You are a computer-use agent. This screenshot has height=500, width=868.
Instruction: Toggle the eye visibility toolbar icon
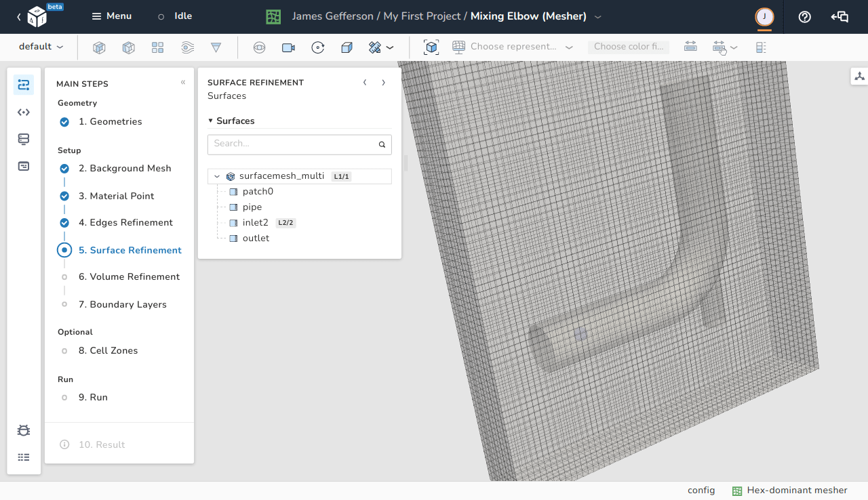click(x=259, y=47)
